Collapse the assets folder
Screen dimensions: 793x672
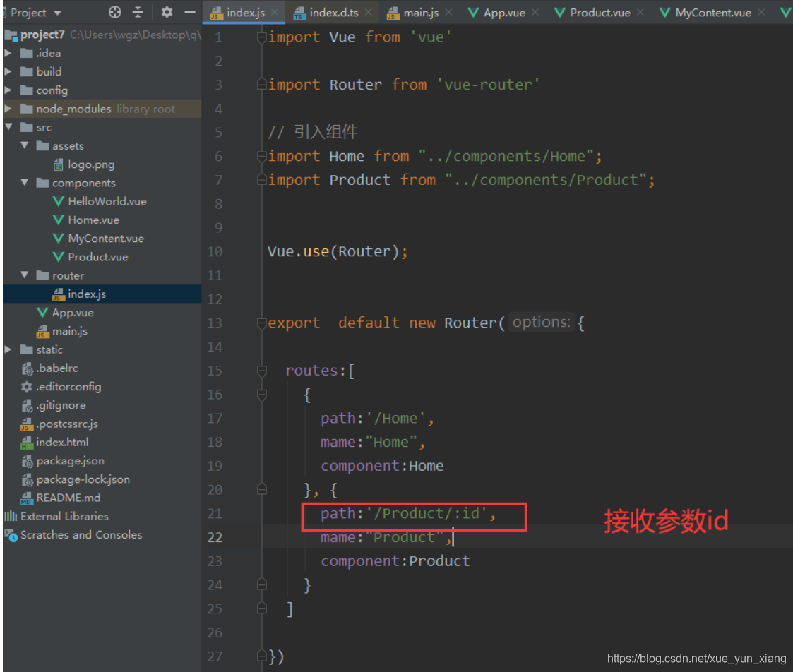tap(25, 145)
